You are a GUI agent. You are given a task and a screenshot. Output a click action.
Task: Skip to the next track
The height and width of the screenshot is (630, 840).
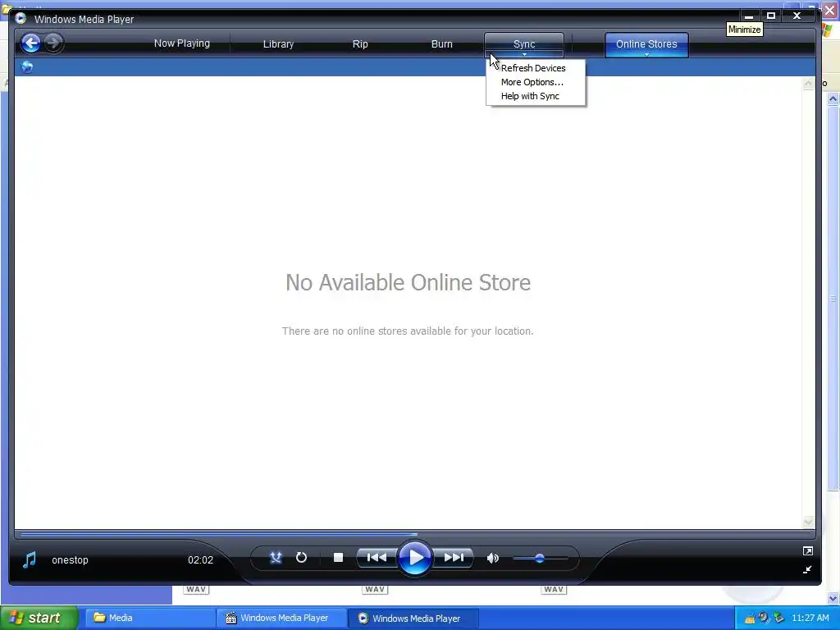pos(454,558)
